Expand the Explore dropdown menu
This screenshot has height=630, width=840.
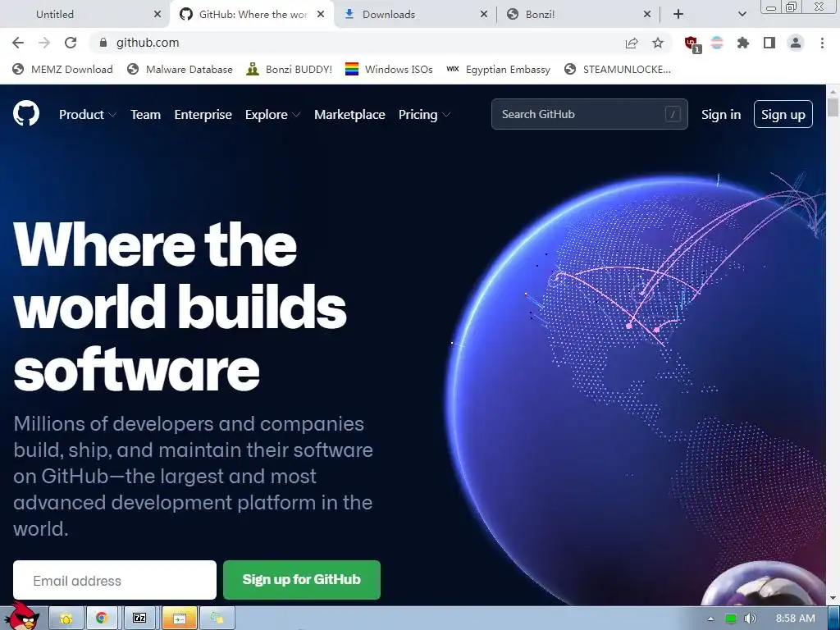[x=272, y=115]
